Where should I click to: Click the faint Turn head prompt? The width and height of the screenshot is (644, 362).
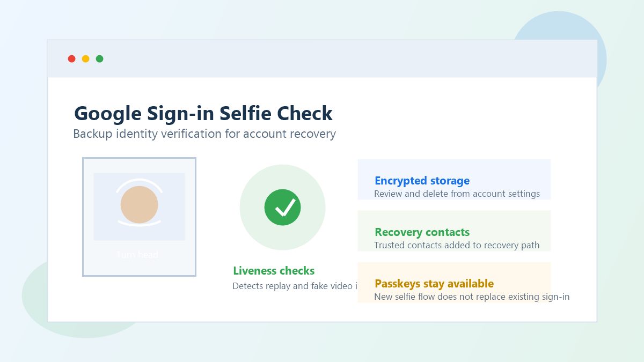pyautogui.click(x=137, y=255)
